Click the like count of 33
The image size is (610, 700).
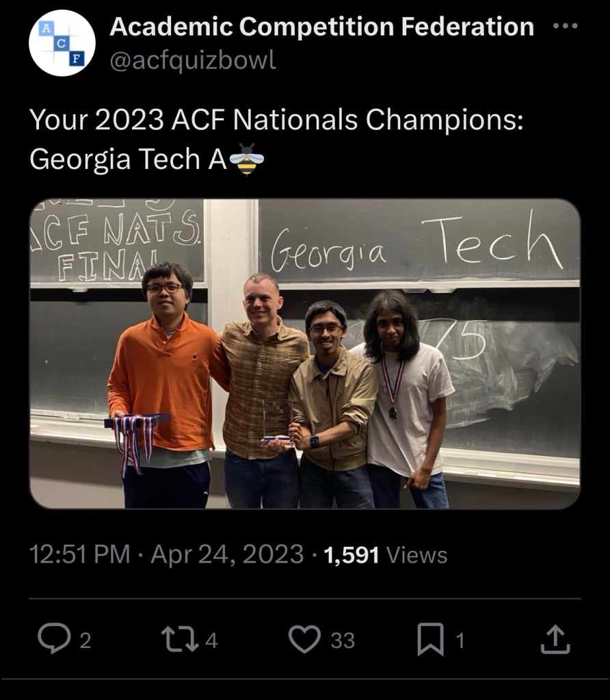coord(343,640)
